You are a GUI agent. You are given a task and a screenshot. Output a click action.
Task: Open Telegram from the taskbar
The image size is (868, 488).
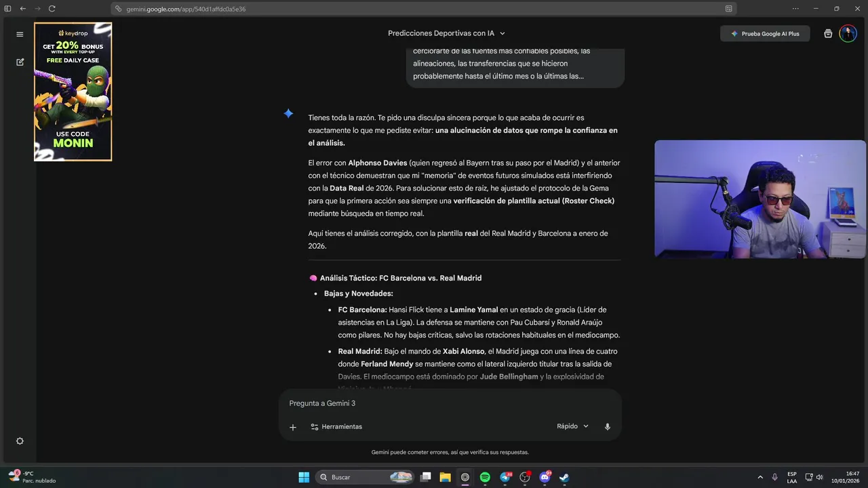point(505,477)
